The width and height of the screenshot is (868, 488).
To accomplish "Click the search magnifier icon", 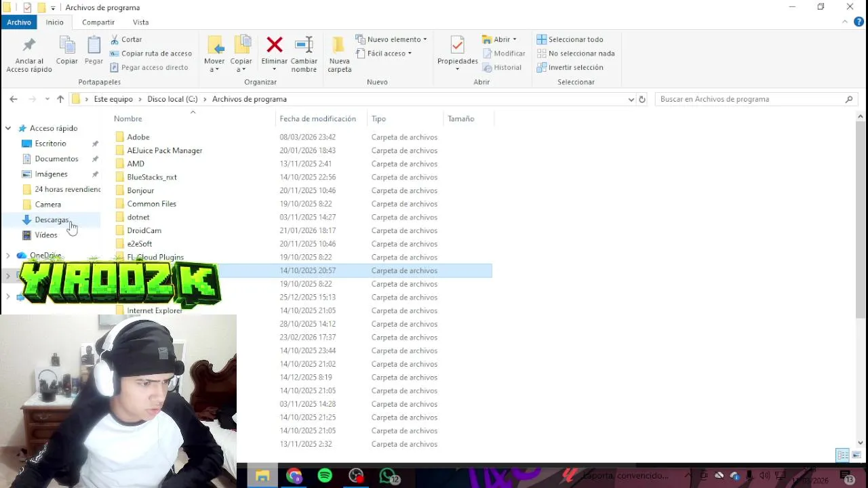I will 849,99.
